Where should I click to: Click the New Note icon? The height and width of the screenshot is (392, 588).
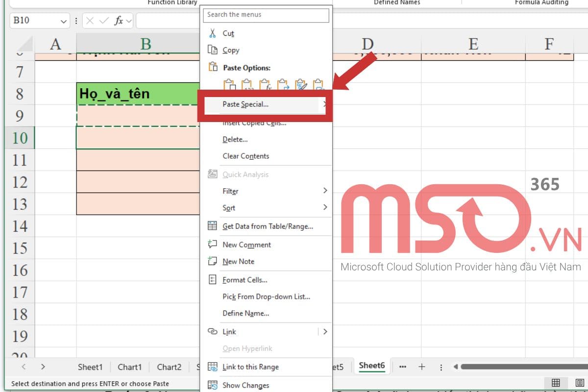click(x=212, y=261)
